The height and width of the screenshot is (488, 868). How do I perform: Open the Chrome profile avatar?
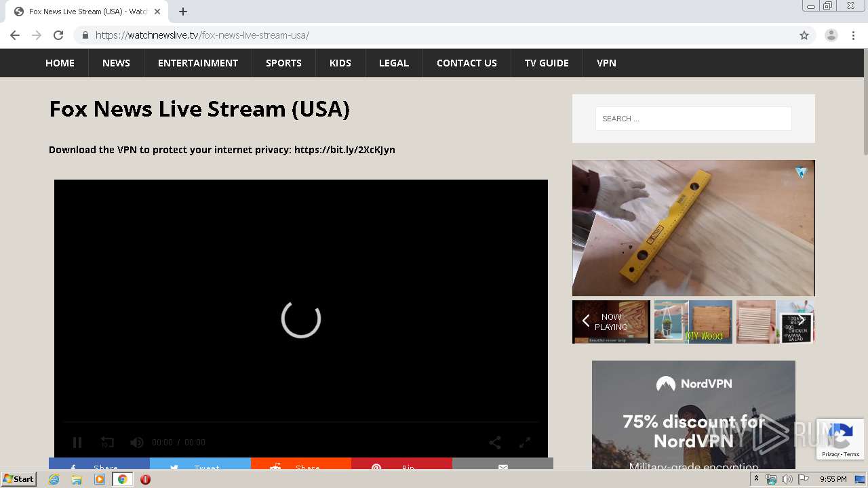[x=831, y=35]
